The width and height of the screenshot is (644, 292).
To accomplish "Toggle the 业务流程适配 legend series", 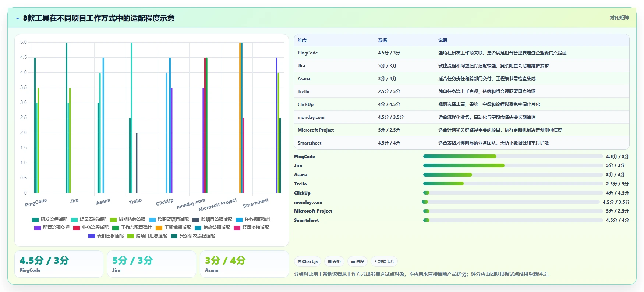I will 91,228.
